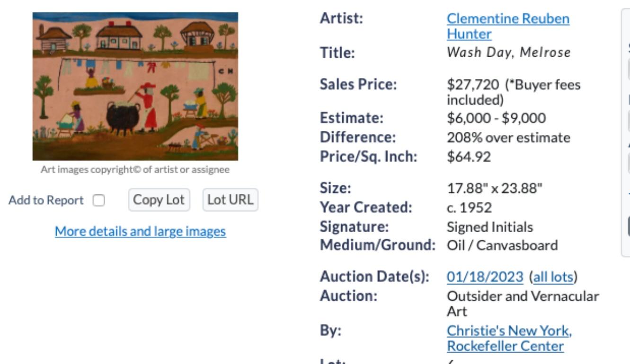Open More details and large images link
Image resolution: width=630 pixels, height=364 pixels.
(140, 231)
